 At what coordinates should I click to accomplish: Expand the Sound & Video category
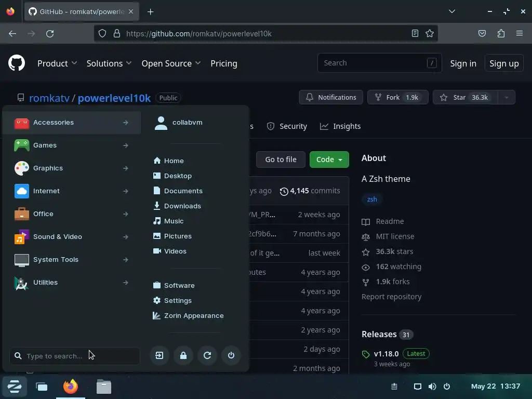[72, 237]
